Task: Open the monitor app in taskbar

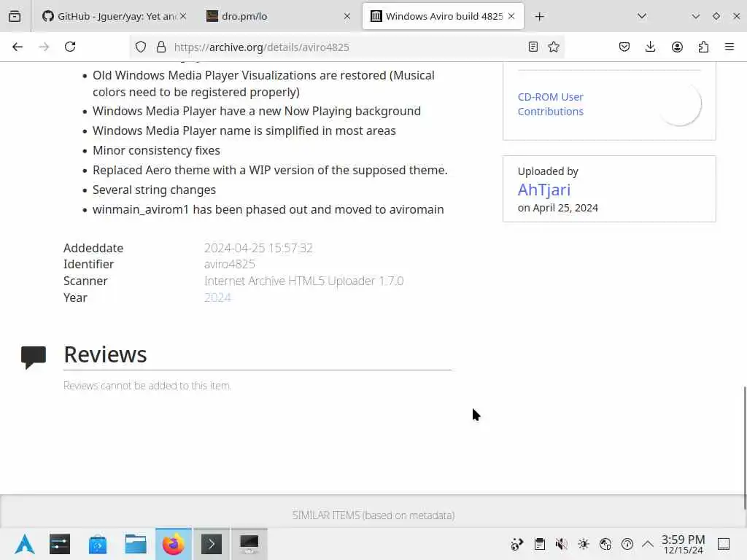Action: (x=249, y=544)
